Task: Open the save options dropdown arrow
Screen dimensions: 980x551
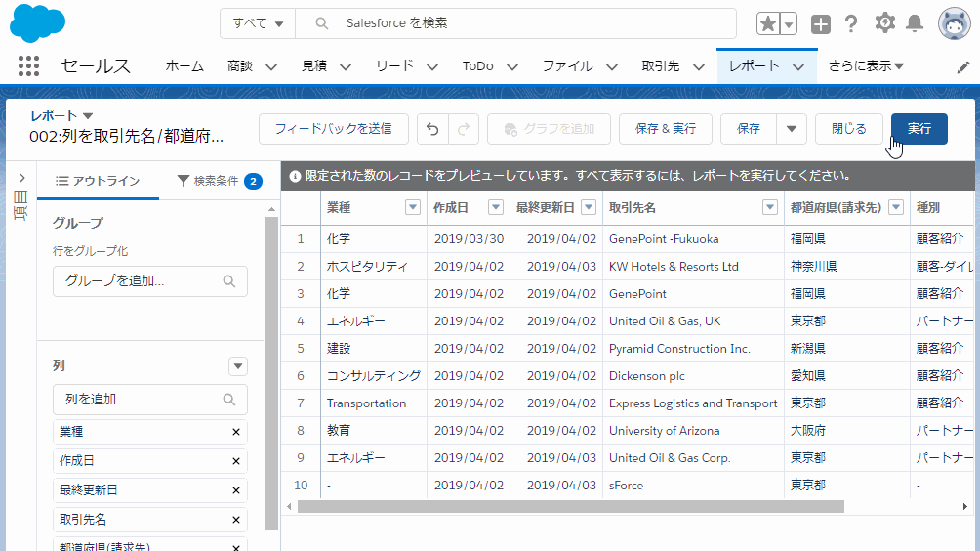Action: (x=792, y=129)
